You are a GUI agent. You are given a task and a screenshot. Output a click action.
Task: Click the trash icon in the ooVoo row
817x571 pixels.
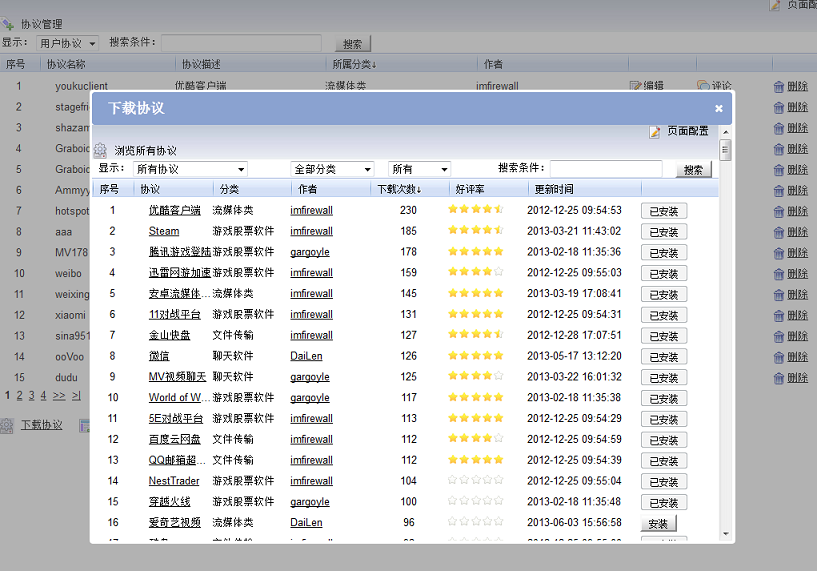[779, 357]
